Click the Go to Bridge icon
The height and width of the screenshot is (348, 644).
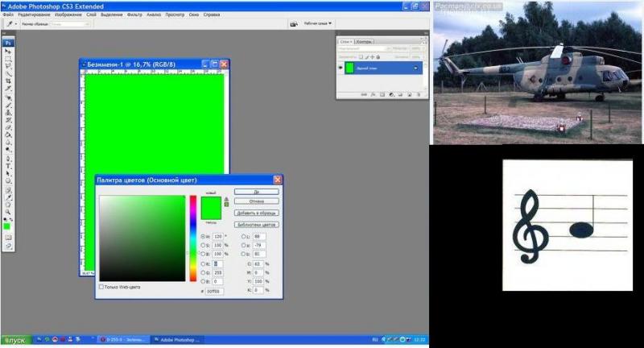point(291,24)
